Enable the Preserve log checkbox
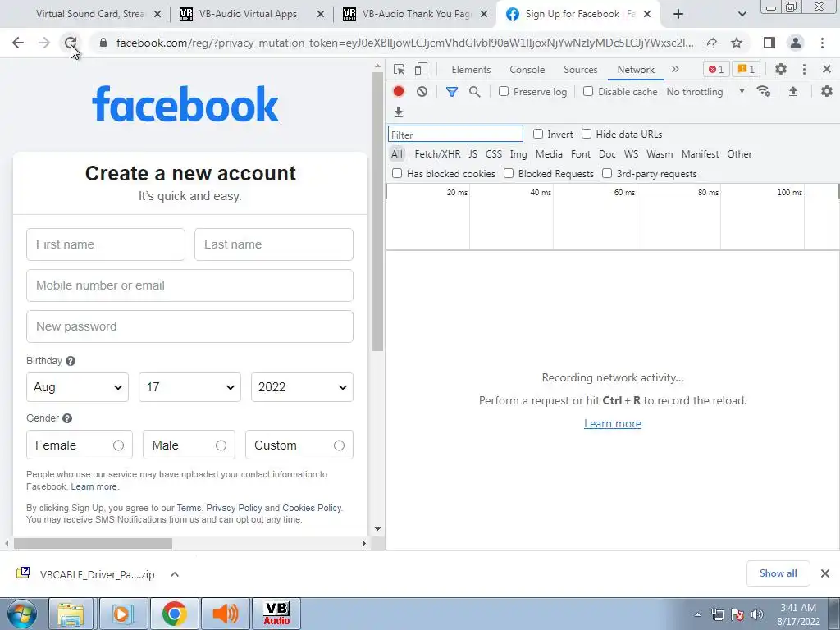Screen dimensions: 840x630 [504, 92]
